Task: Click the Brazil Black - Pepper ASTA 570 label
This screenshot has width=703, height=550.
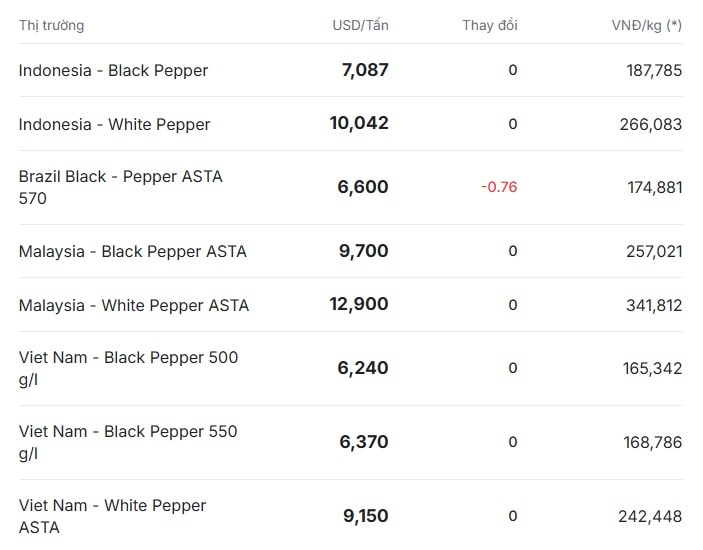Action: coord(121,187)
